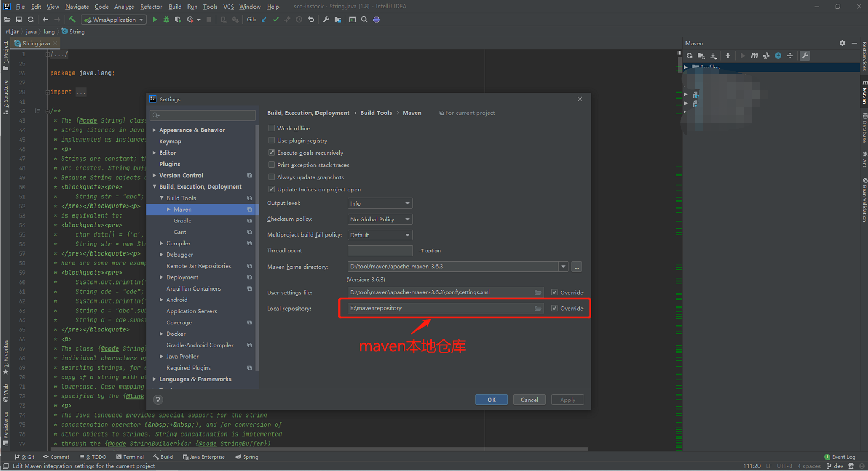The height and width of the screenshot is (471, 868).
Task: Click the Save All disk icon
Action: point(19,20)
